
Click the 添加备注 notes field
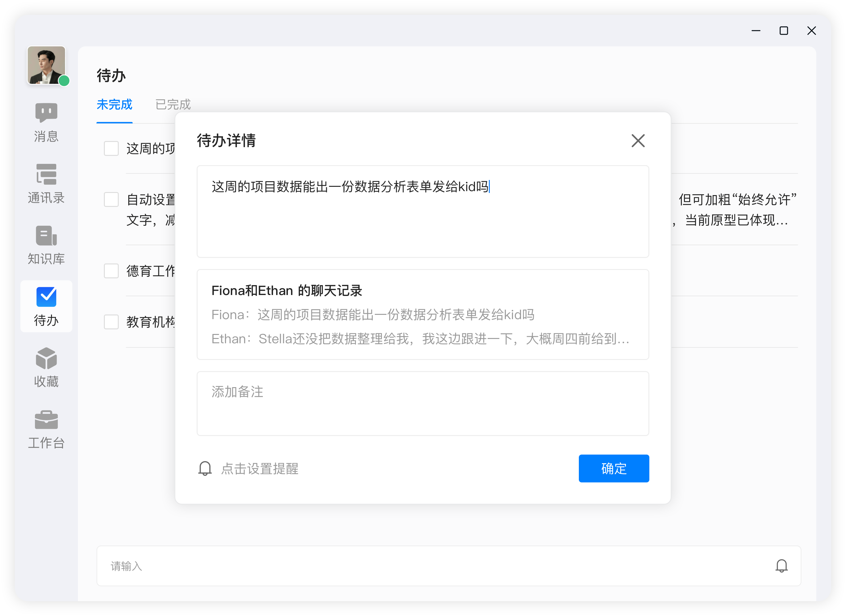click(422, 403)
